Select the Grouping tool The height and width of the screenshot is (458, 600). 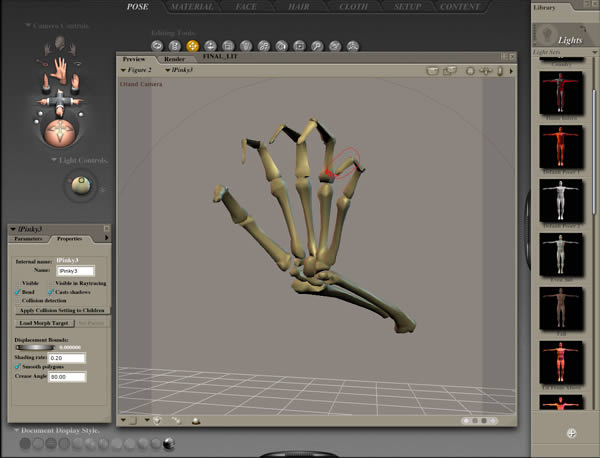point(299,46)
